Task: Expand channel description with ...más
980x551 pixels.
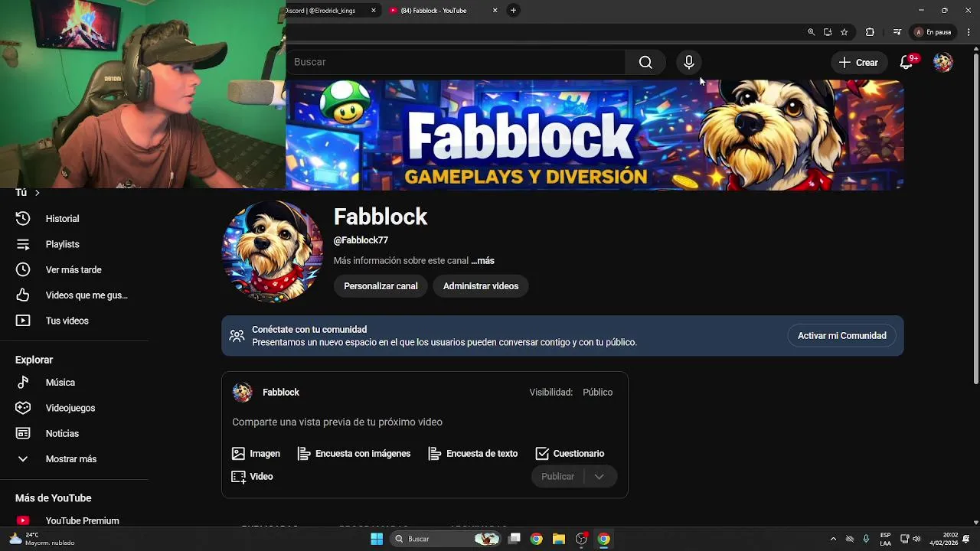Action: (482, 261)
